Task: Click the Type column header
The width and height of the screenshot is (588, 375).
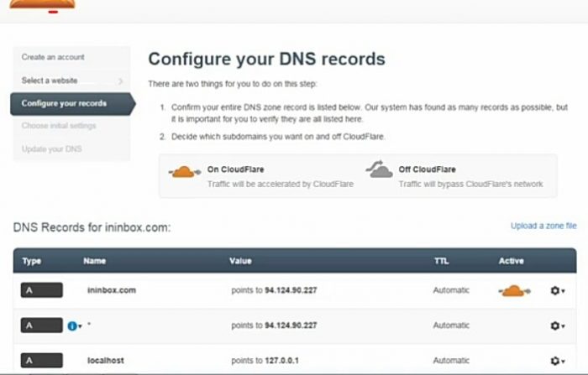Action: [x=32, y=261]
